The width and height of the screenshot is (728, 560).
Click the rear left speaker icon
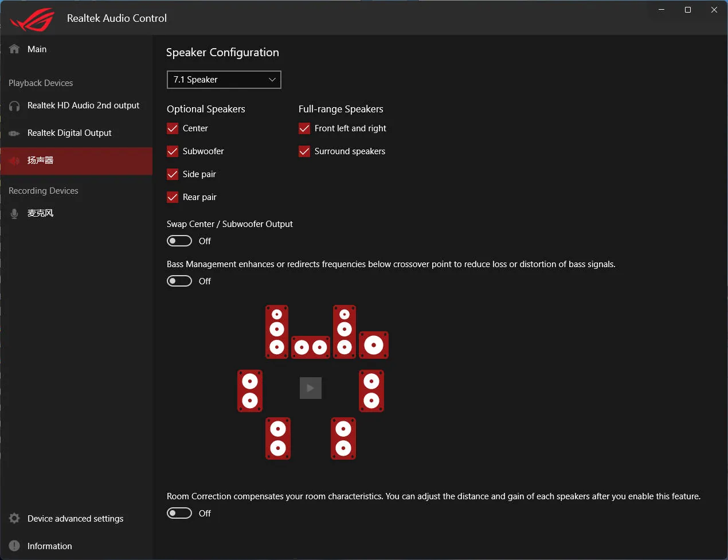pyautogui.click(x=278, y=438)
